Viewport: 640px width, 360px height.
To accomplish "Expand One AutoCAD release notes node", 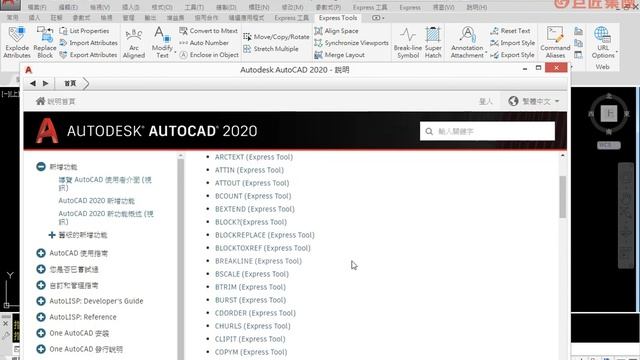I will (41, 349).
